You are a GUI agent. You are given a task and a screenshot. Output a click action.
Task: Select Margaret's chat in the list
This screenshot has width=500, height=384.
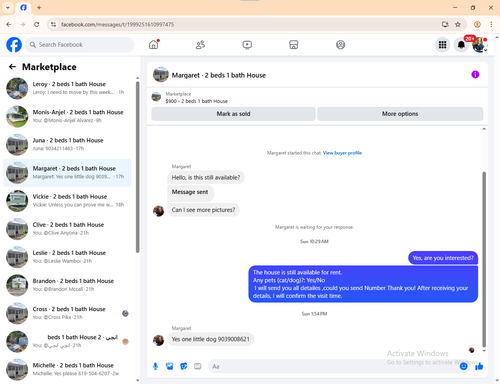68,173
